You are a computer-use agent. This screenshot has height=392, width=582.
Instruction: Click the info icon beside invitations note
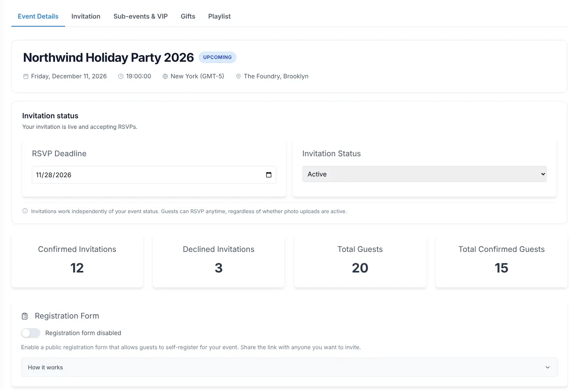point(25,211)
